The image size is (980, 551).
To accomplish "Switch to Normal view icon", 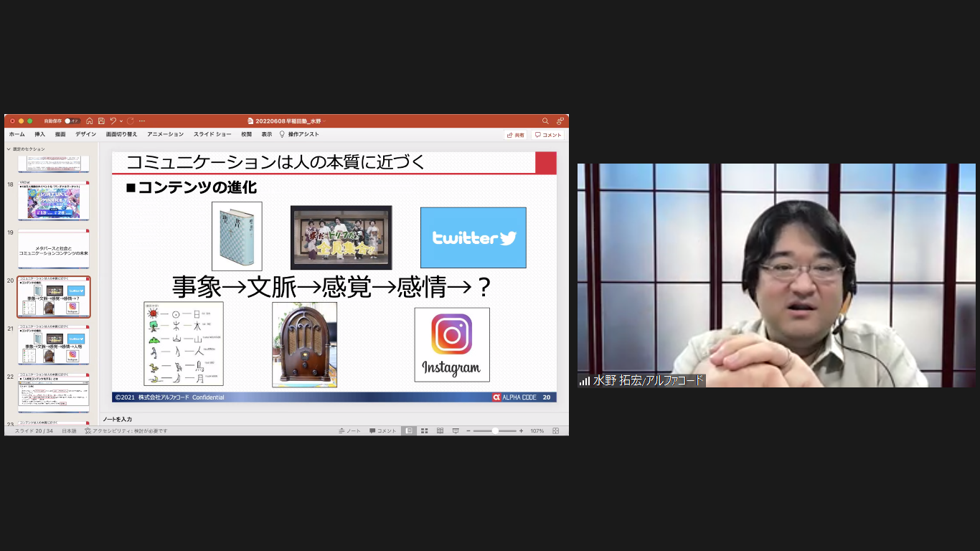I will coord(408,431).
